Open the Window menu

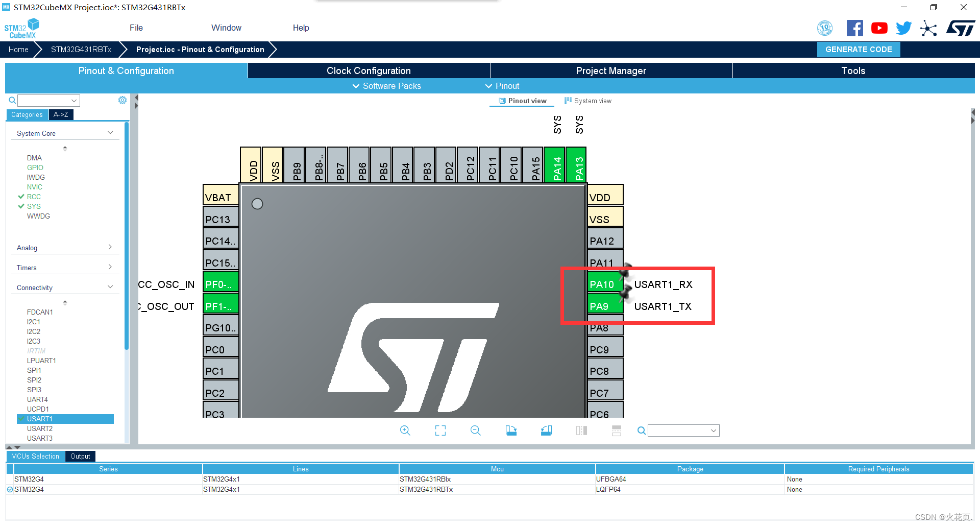pos(226,28)
